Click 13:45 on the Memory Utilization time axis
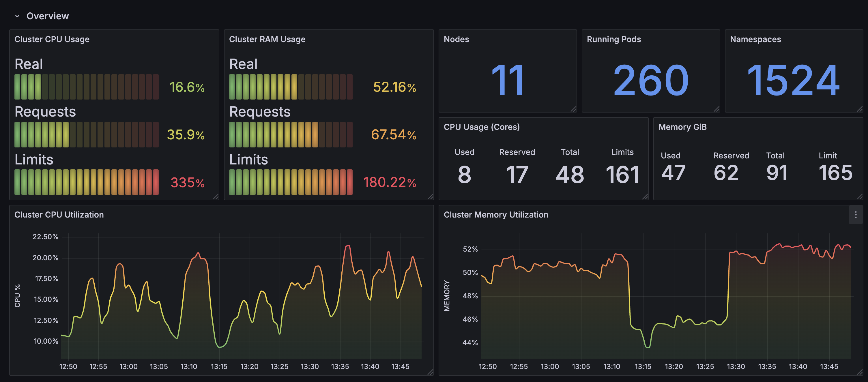 [829, 366]
